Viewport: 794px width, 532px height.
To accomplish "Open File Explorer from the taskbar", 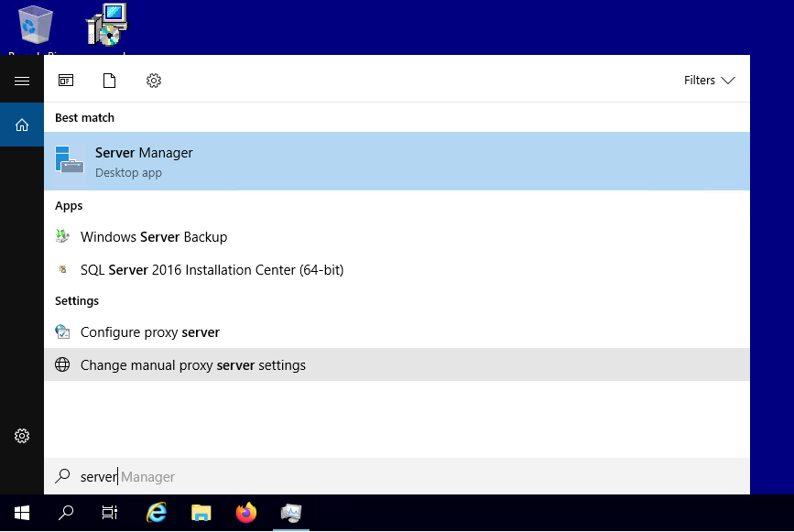I will point(201,513).
